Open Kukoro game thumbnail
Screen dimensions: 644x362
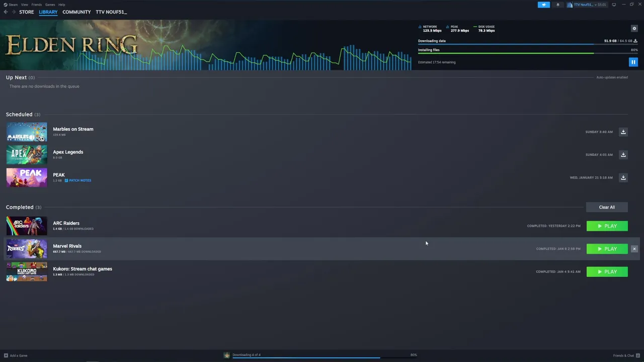pos(27,272)
